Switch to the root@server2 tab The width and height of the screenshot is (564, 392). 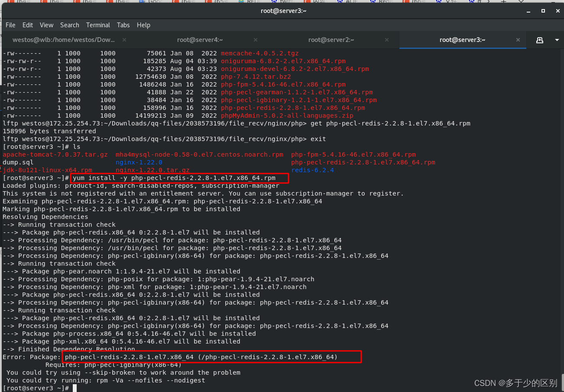coord(331,40)
